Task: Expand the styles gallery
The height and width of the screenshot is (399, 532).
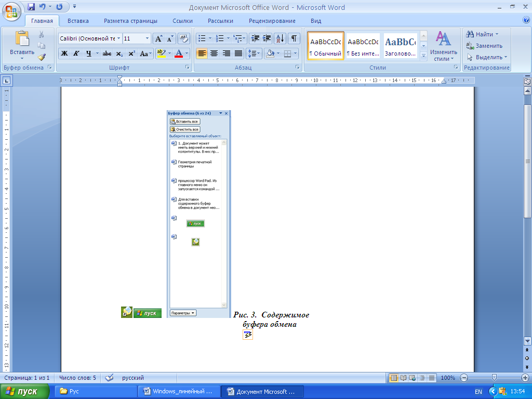Action: 423,56
